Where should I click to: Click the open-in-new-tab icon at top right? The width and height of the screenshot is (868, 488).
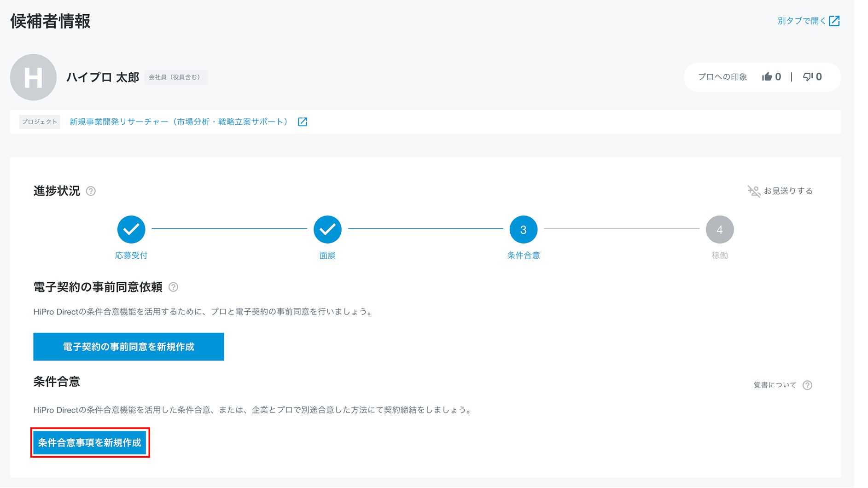[x=834, y=21]
